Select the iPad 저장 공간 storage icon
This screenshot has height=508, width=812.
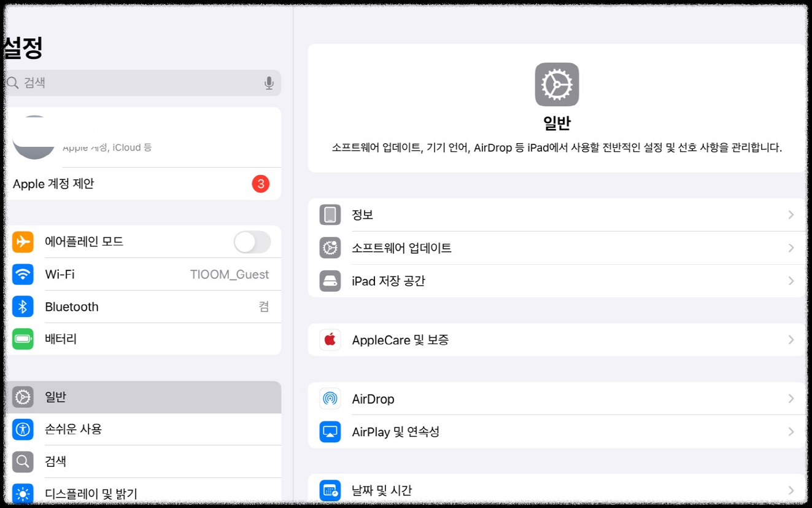[330, 281]
